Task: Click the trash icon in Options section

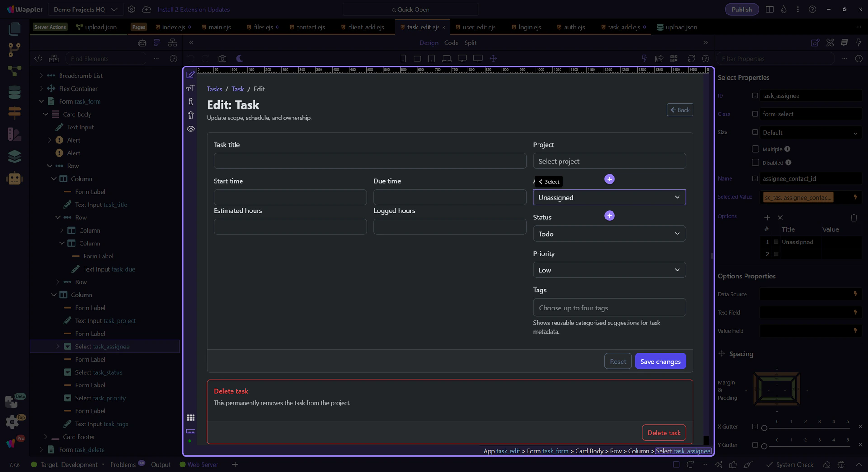Action: 854,218
